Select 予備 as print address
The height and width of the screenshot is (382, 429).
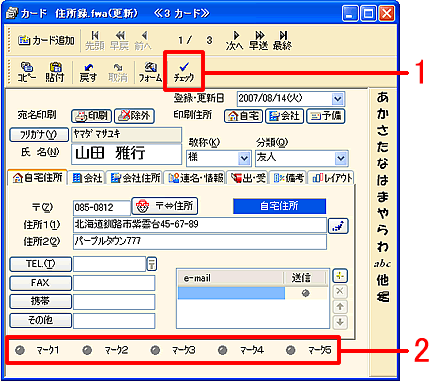click(325, 116)
